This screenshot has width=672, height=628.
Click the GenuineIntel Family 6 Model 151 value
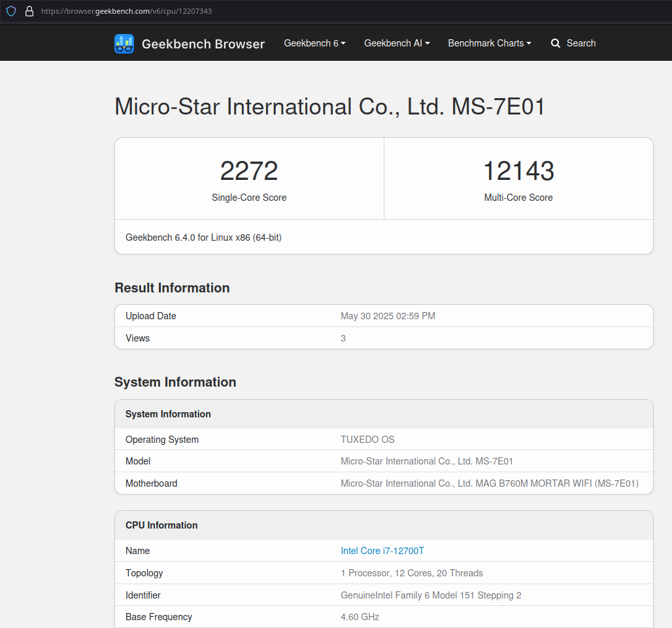click(x=431, y=595)
